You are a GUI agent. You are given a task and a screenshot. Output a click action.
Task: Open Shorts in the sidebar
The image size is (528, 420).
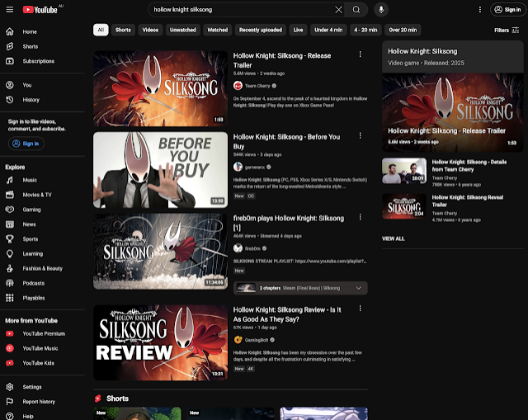click(x=30, y=46)
